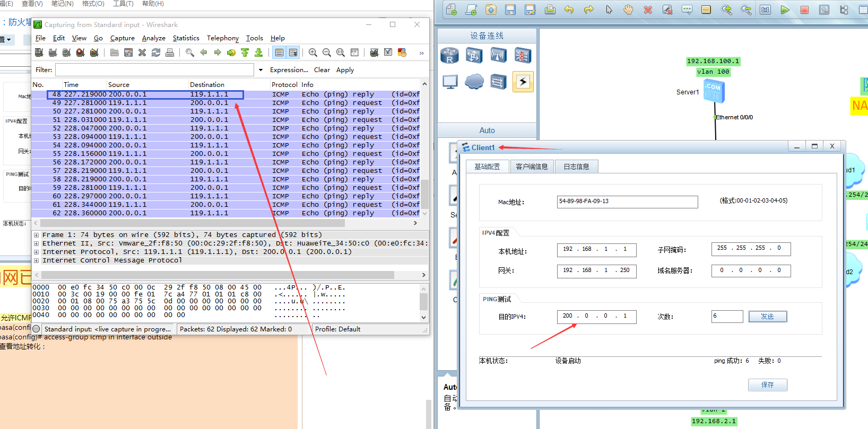The height and width of the screenshot is (429, 868).
Task: Toggle Wireshark auto scroll live capture icon
Action: [x=293, y=52]
